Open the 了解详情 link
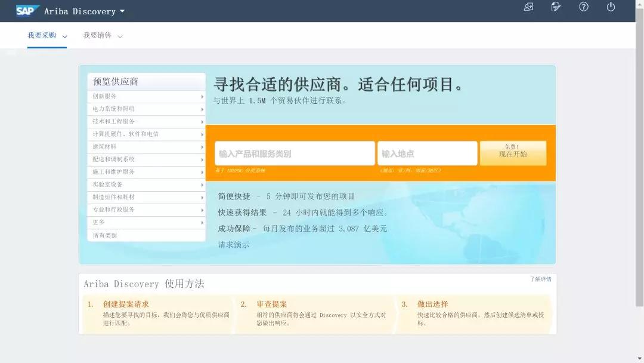 540,279
